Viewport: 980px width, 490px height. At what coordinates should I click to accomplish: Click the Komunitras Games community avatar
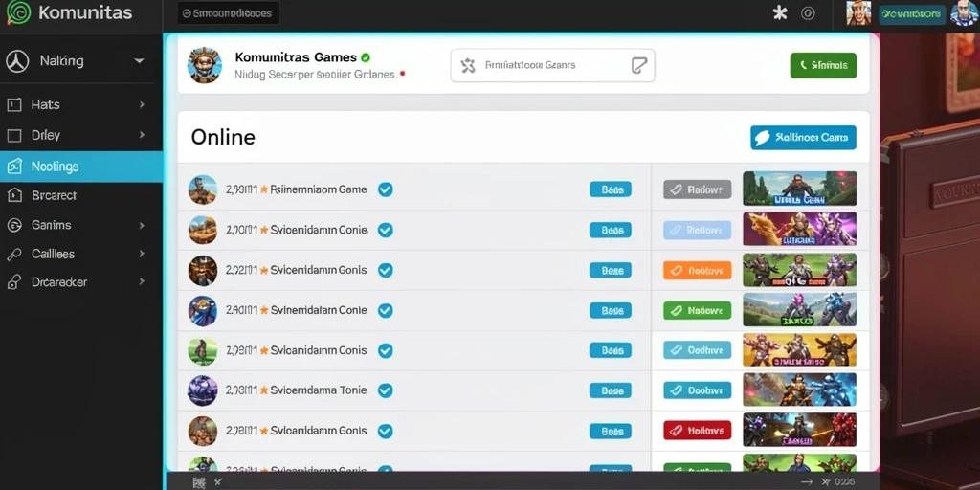pyautogui.click(x=205, y=64)
